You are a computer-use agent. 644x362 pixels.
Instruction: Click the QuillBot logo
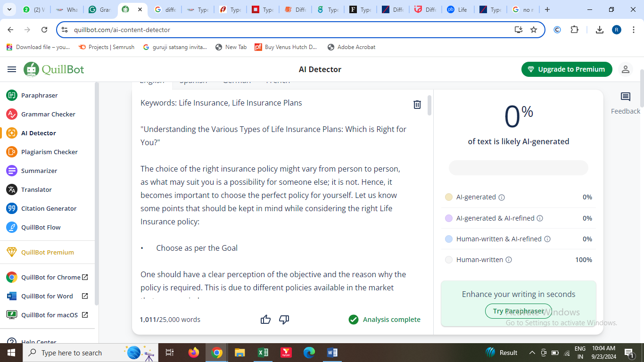click(x=54, y=69)
